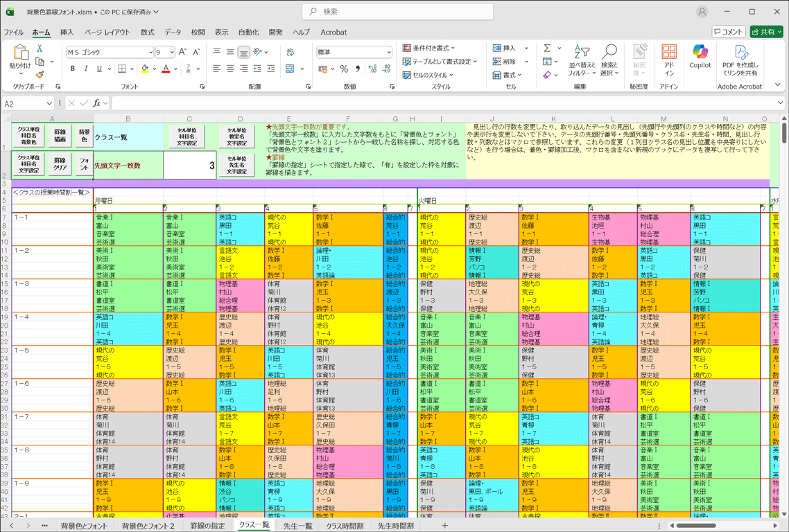Click the insert function fx icon
Screen dimensions: 789x532
pyautogui.click(x=97, y=103)
